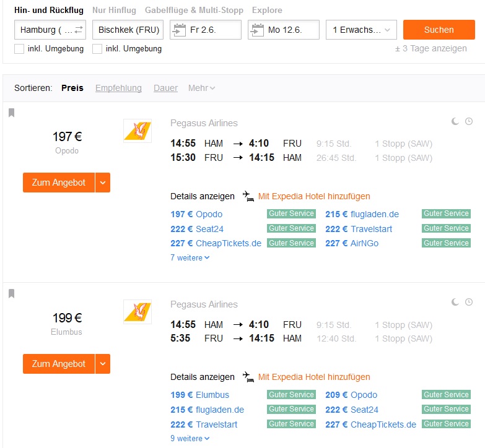
Task: Open the 227 € AirNGo offer
Action: (x=352, y=243)
